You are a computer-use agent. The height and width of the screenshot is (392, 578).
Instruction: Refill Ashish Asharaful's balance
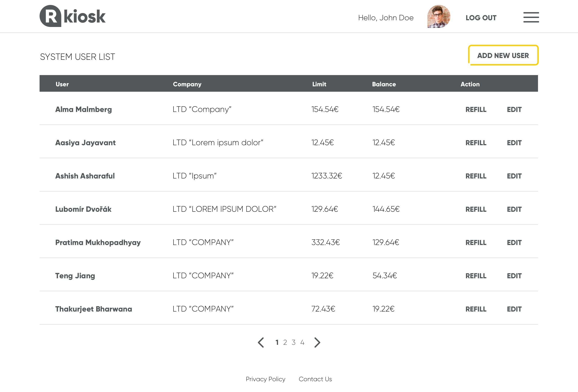coord(476,176)
